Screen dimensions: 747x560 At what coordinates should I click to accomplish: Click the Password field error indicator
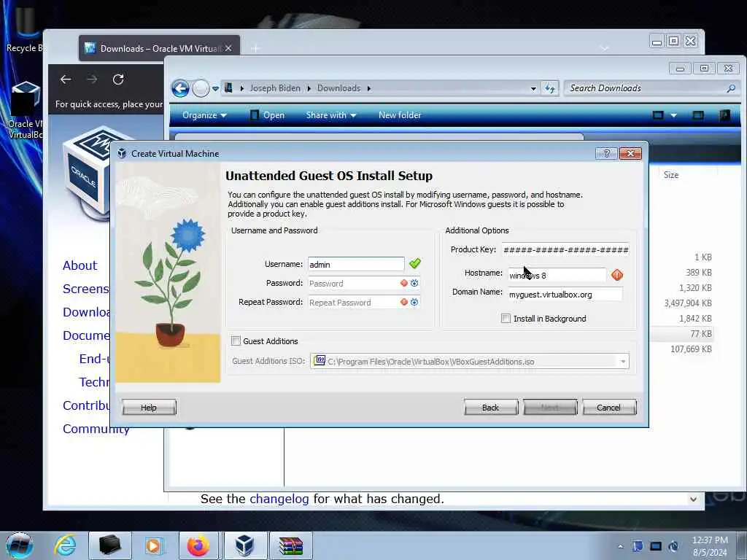404,283
